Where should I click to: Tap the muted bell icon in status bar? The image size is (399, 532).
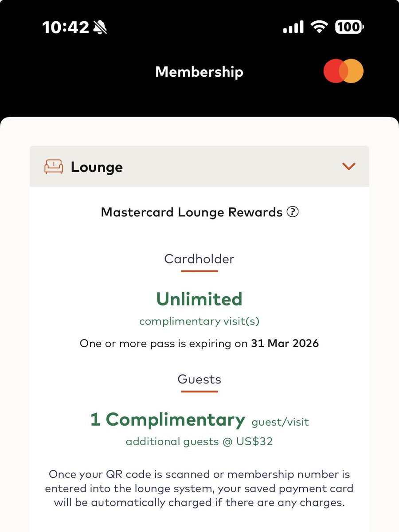pyautogui.click(x=101, y=27)
